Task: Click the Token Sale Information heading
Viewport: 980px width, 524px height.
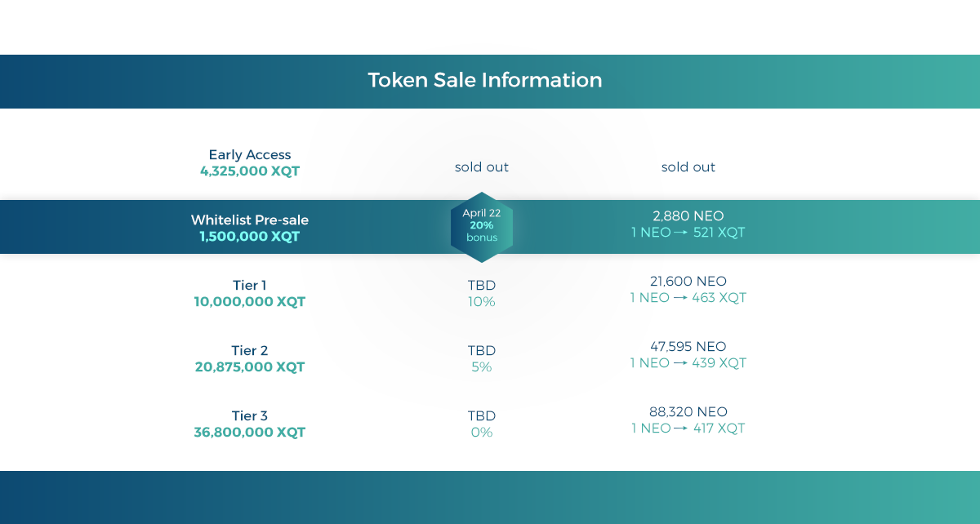Action: tap(485, 80)
